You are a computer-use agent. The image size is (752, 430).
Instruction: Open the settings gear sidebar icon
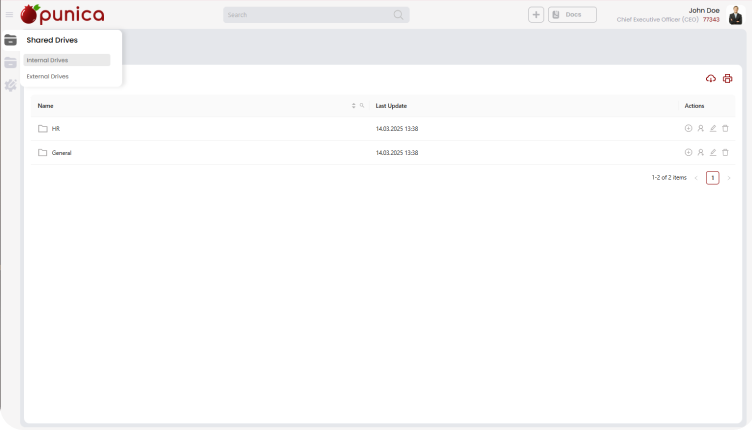pyautogui.click(x=11, y=85)
